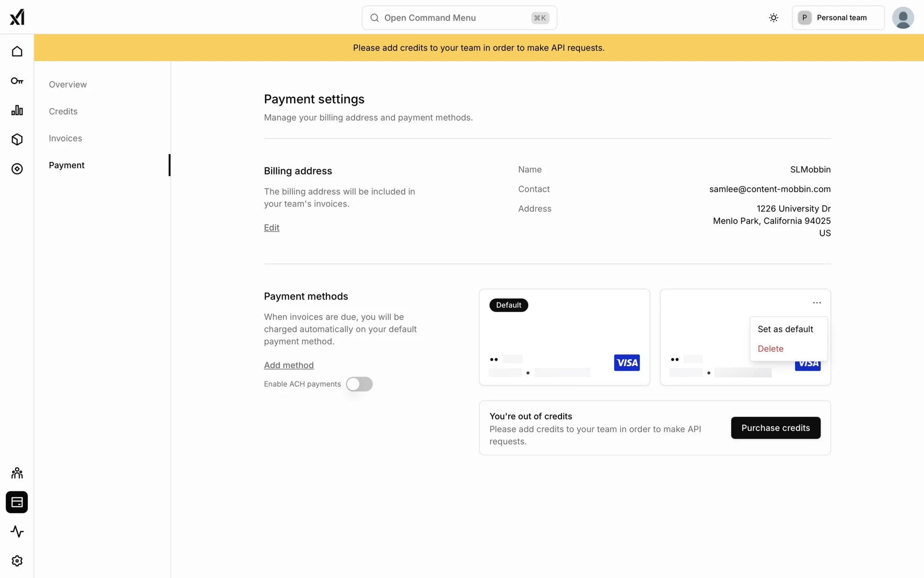924x578 pixels.
Task: Open the team members icon
Action: point(17,473)
